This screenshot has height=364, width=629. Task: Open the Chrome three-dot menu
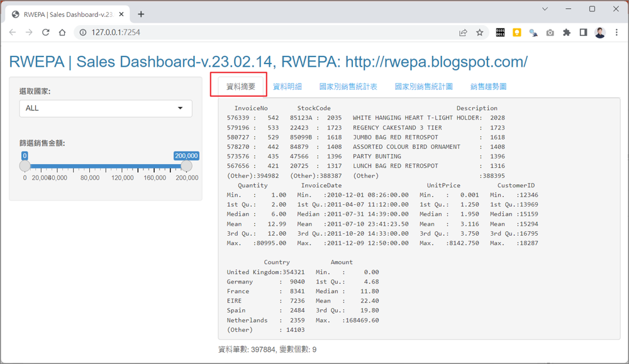pos(616,33)
